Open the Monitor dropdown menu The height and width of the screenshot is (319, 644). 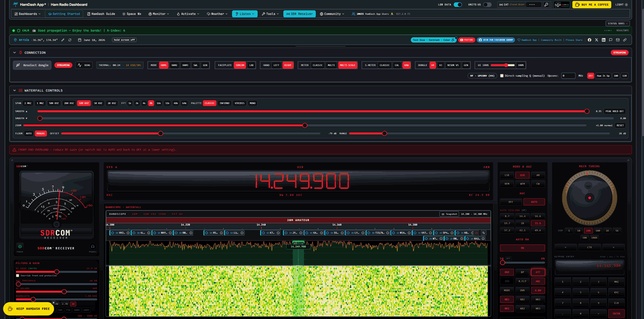click(x=158, y=14)
